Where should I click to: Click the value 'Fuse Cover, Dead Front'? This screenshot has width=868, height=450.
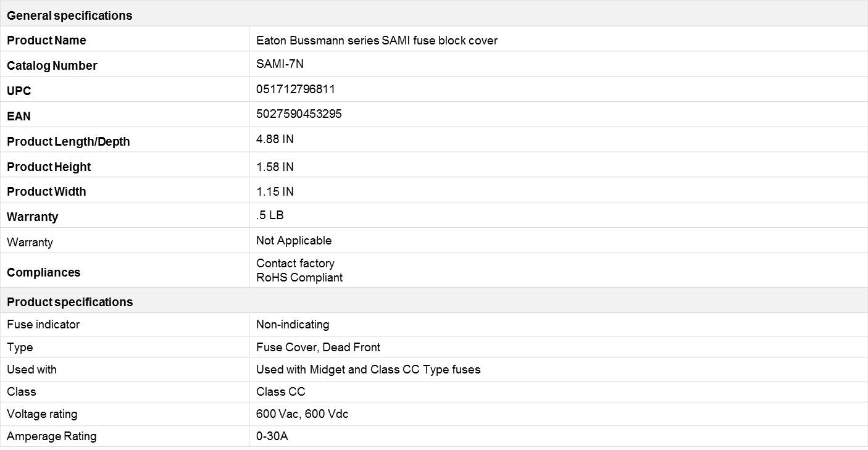318,348
